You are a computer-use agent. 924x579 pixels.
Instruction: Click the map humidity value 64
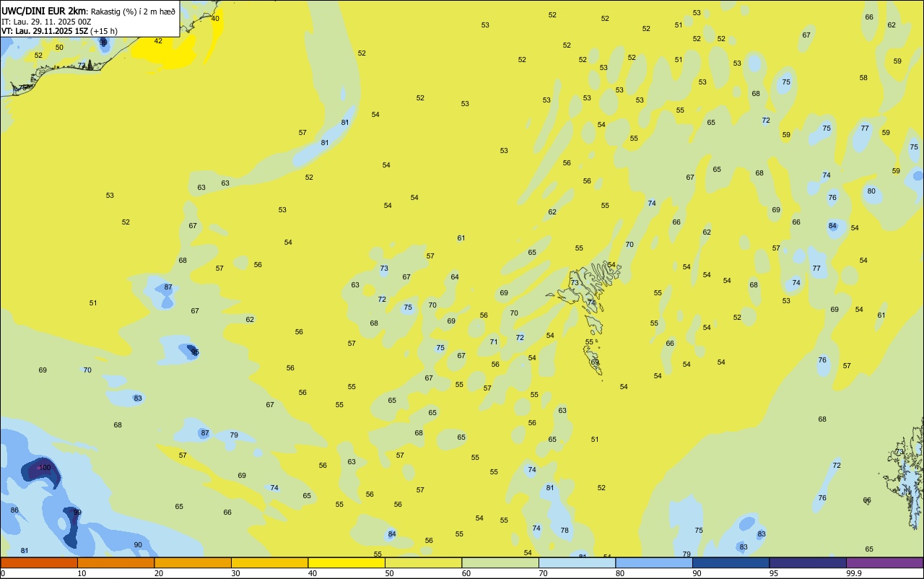coord(455,277)
